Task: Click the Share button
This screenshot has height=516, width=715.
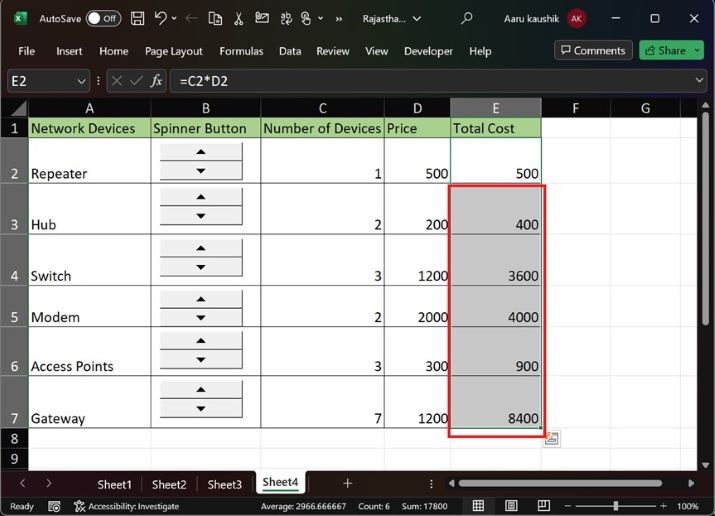Action: tap(666, 50)
